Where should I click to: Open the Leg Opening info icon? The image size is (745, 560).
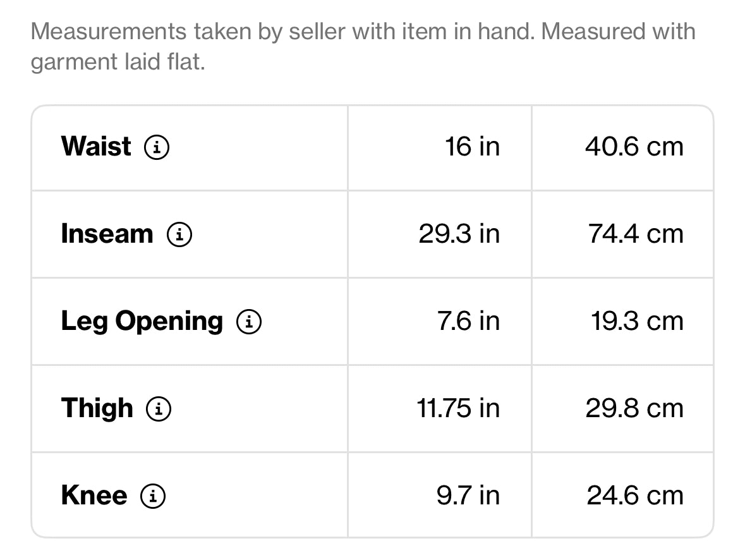coord(249,322)
